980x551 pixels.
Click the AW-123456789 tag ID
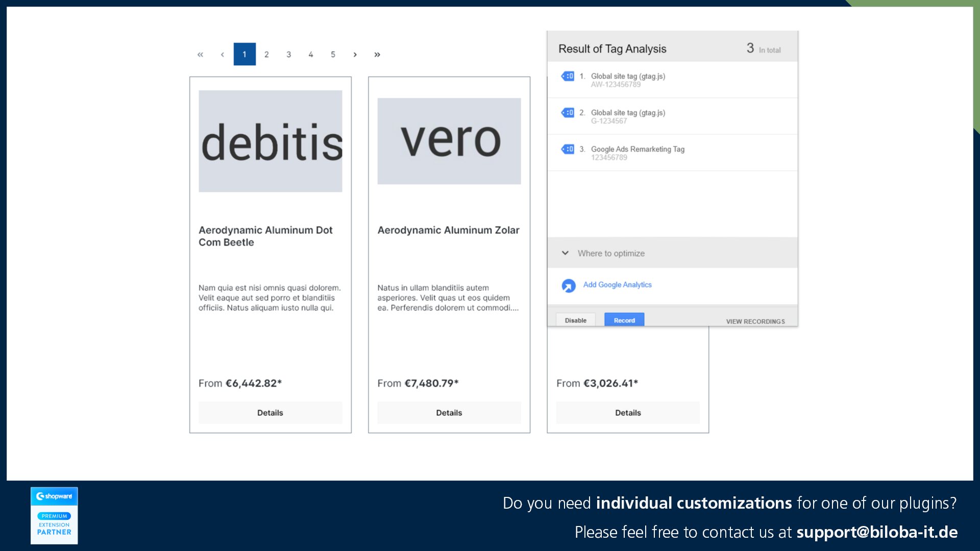point(616,85)
